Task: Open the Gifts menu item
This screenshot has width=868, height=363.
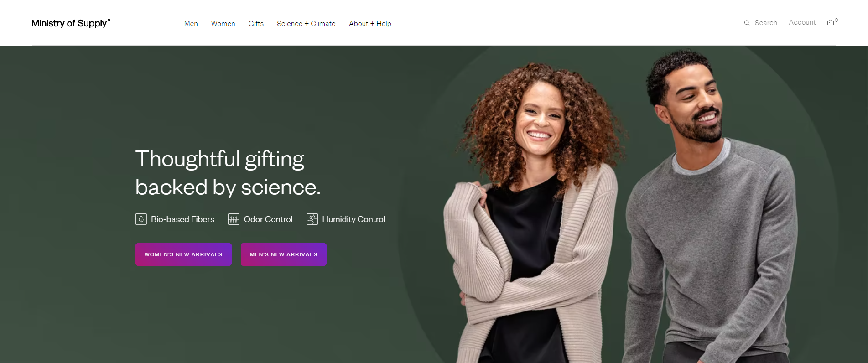Action: click(x=256, y=24)
